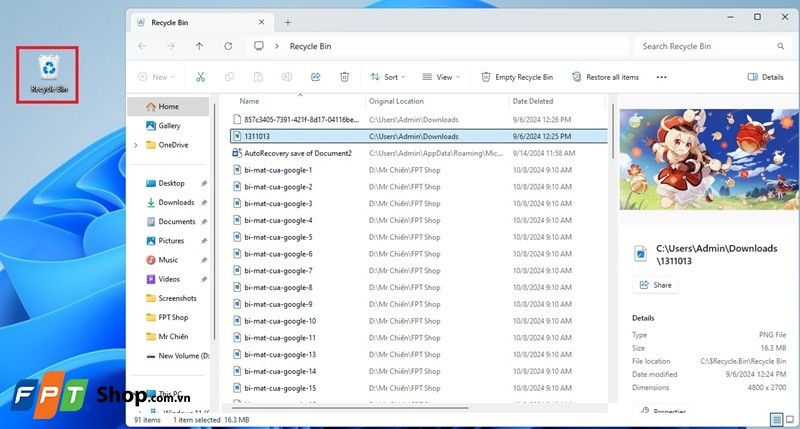Switch to details list view icon
Image resolution: width=800 pixels, height=429 pixels.
click(776, 420)
